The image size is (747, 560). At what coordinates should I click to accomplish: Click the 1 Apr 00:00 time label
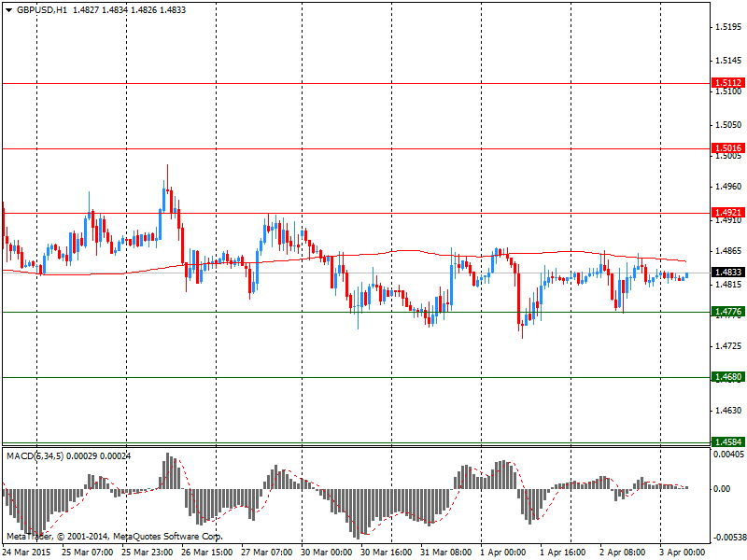pos(502,553)
